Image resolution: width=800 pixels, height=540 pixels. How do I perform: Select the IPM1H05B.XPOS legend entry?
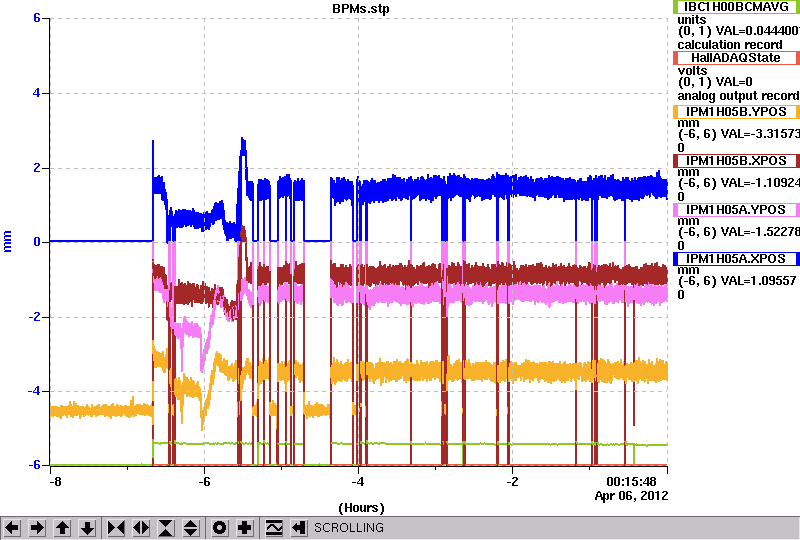click(736, 161)
